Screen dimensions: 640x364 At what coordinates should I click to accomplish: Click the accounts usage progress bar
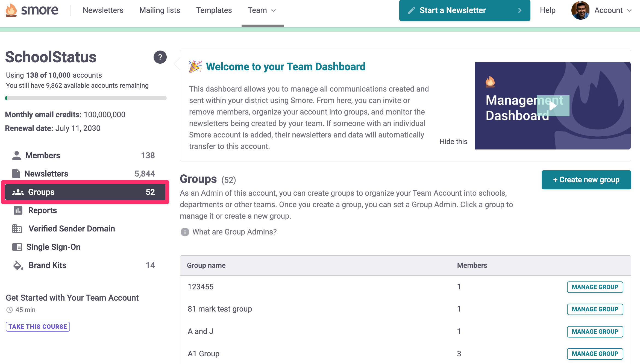(86, 98)
